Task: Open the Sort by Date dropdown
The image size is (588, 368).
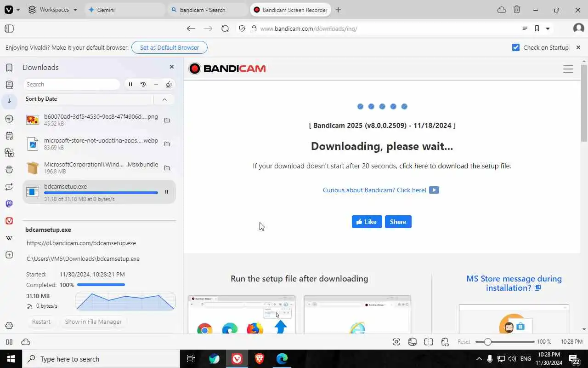Action: click(88, 99)
